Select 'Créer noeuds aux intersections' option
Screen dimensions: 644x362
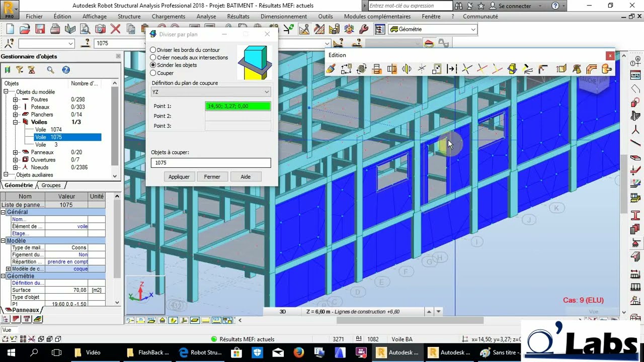189,57
